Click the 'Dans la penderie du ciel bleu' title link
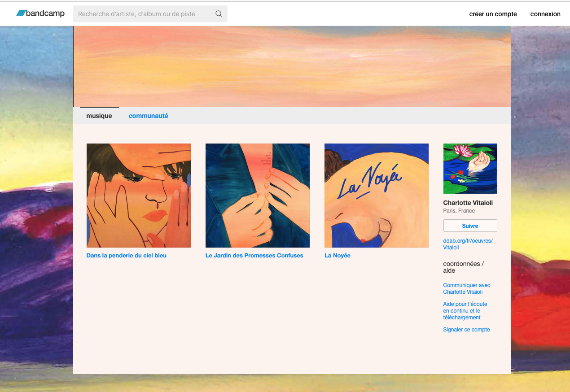The height and width of the screenshot is (392, 570). (127, 256)
